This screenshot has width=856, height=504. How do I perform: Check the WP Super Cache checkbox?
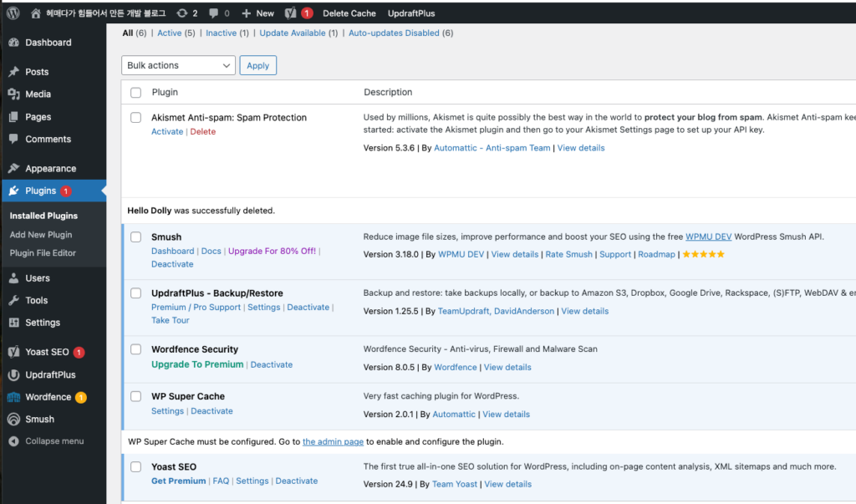pos(136,396)
